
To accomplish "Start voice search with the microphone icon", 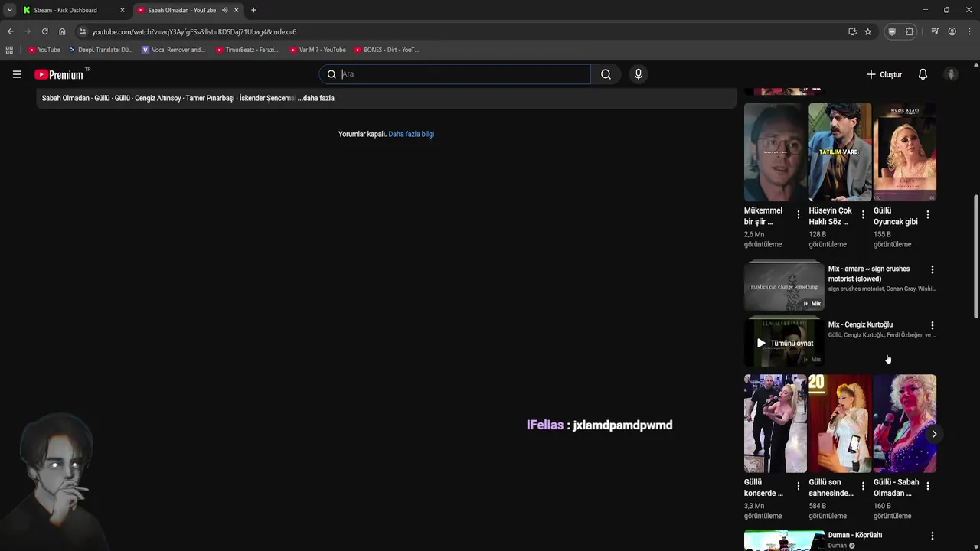I will pyautogui.click(x=639, y=74).
